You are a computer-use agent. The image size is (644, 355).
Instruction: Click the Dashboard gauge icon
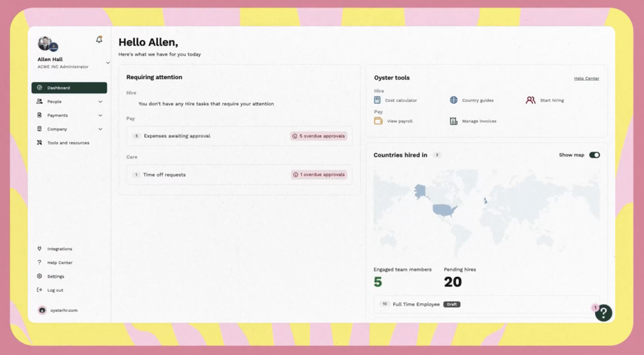(40, 88)
